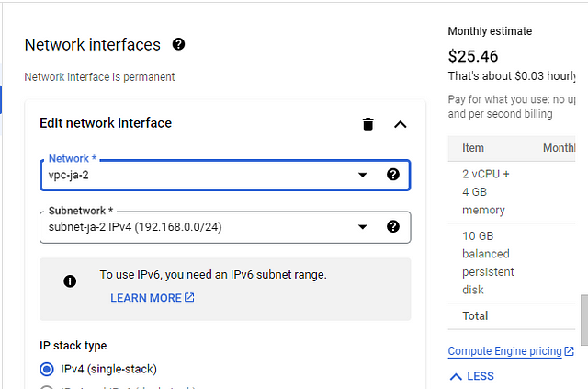Click the Total row in estimate table
Viewport: 588px width, 389px height.
pos(512,316)
